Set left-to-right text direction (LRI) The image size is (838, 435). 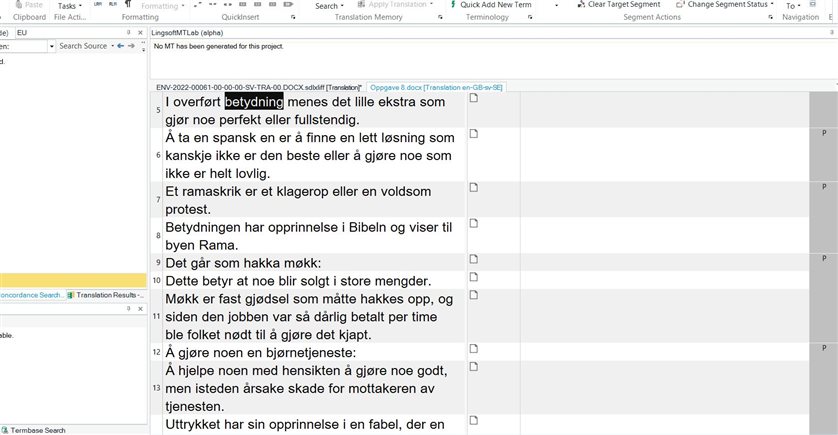(x=97, y=4)
